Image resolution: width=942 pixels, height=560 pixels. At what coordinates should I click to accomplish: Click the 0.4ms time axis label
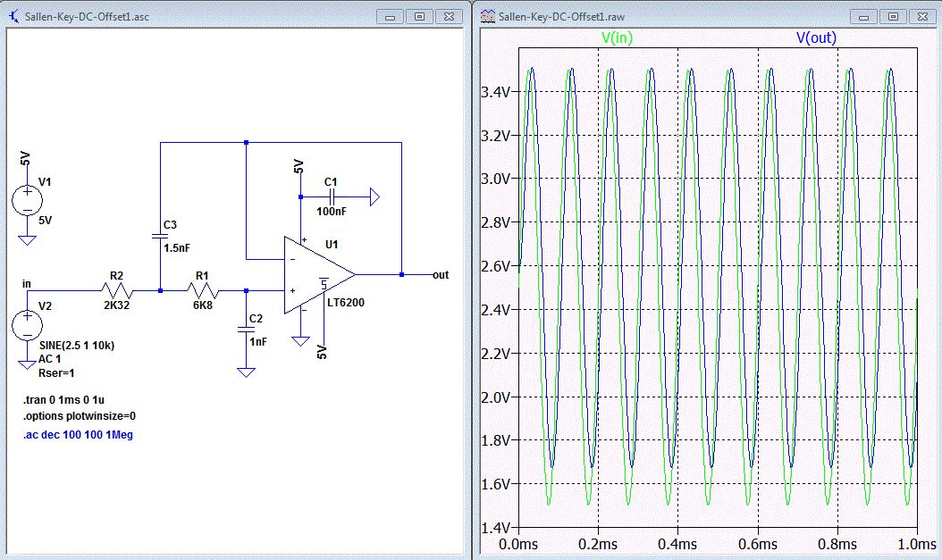pyautogui.click(x=677, y=544)
